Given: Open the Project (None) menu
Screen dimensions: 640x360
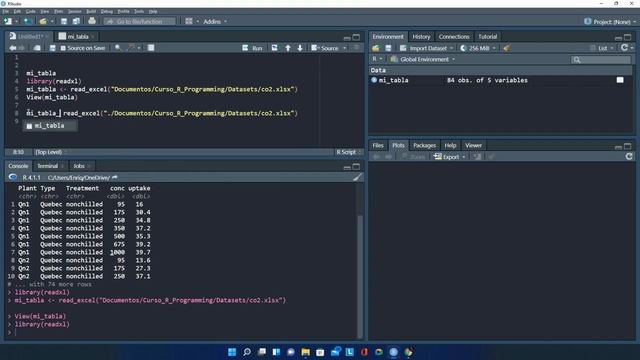Looking at the screenshot, I should pos(610,22).
